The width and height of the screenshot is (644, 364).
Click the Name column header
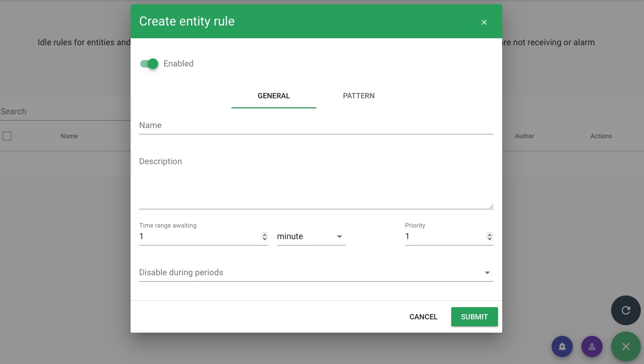tap(69, 136)
